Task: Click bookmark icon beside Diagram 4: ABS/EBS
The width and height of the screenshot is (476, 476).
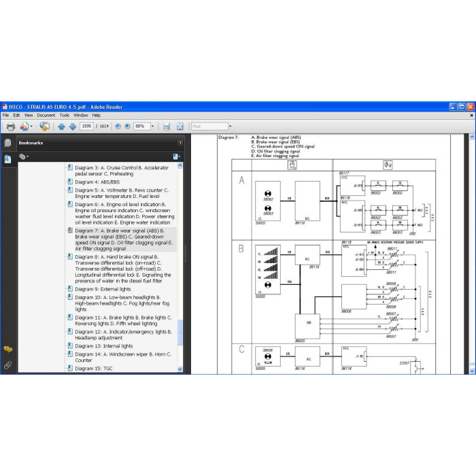Action: click(x=70, y=182)
